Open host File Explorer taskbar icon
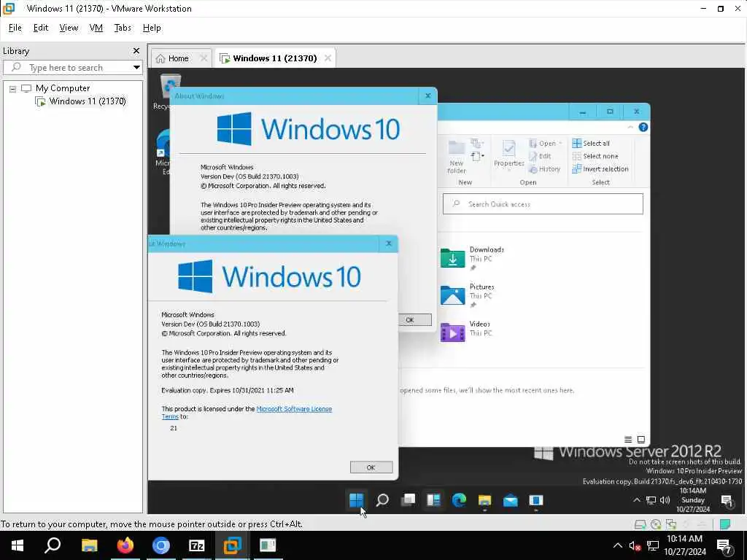Screen dimensions: 747x560 [89, 545]
